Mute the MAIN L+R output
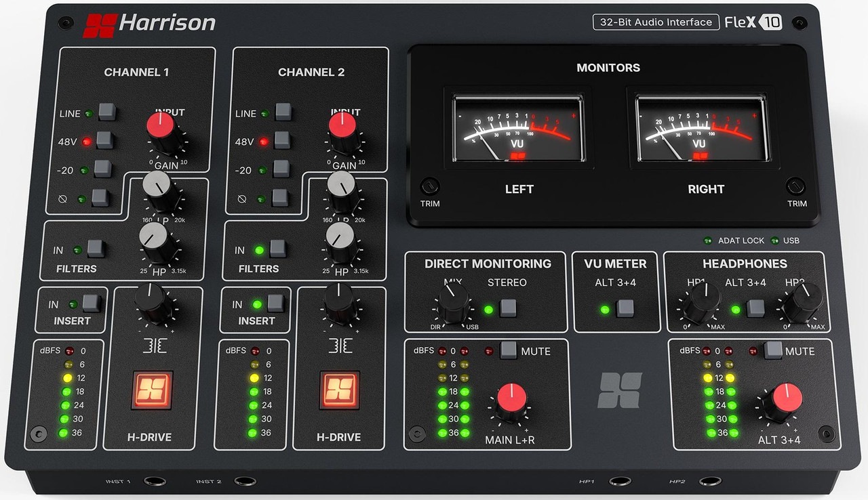Viewport: 868px width, 500px height. 509,350
